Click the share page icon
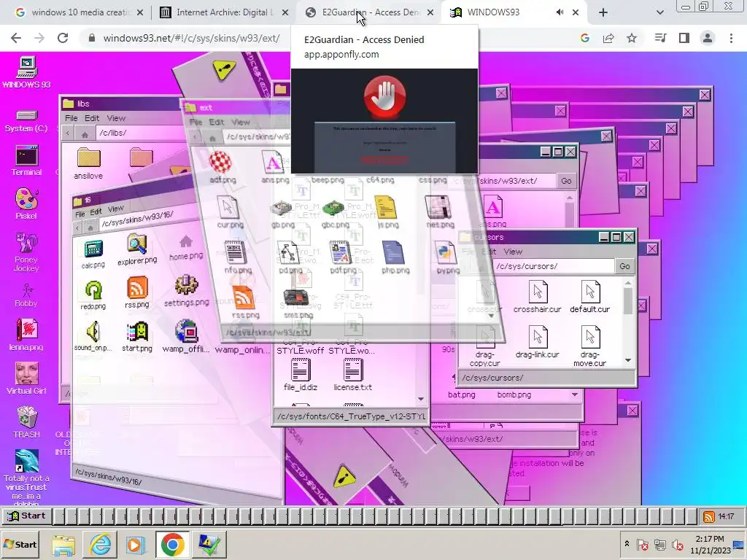The width and height of the screenshot is (747, 560). (608, 38)
